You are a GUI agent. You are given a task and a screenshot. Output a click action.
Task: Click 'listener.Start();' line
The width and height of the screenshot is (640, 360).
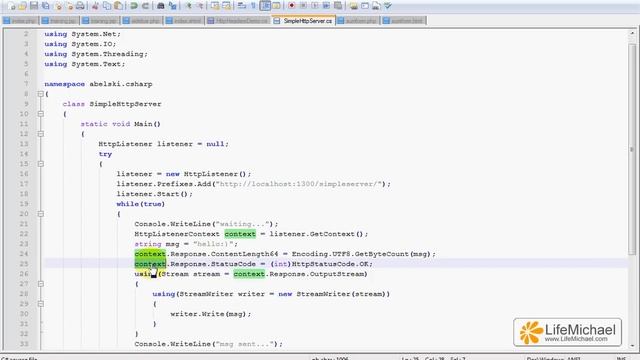154,194
